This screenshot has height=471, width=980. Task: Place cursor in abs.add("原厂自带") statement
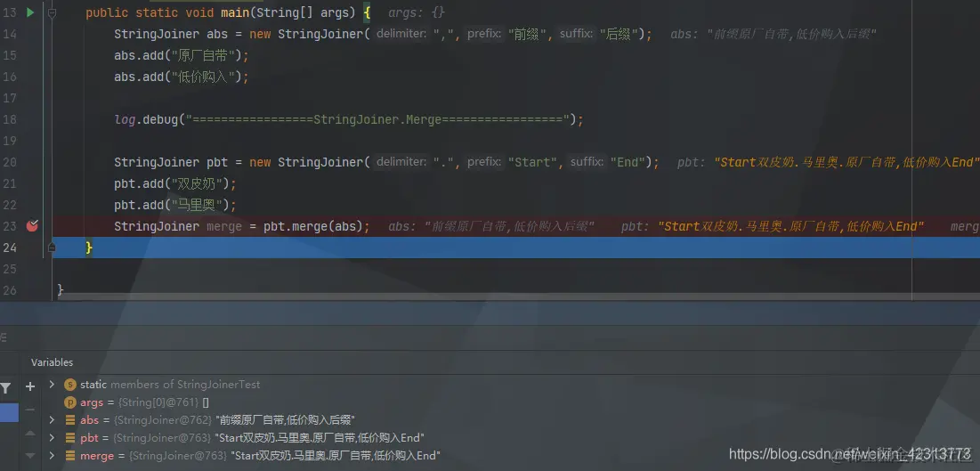[x=182, y=56]
